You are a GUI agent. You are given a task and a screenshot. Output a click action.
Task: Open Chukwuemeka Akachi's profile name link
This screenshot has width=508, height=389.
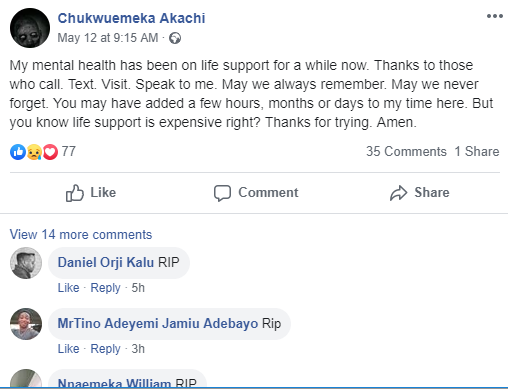coord(131,18)
